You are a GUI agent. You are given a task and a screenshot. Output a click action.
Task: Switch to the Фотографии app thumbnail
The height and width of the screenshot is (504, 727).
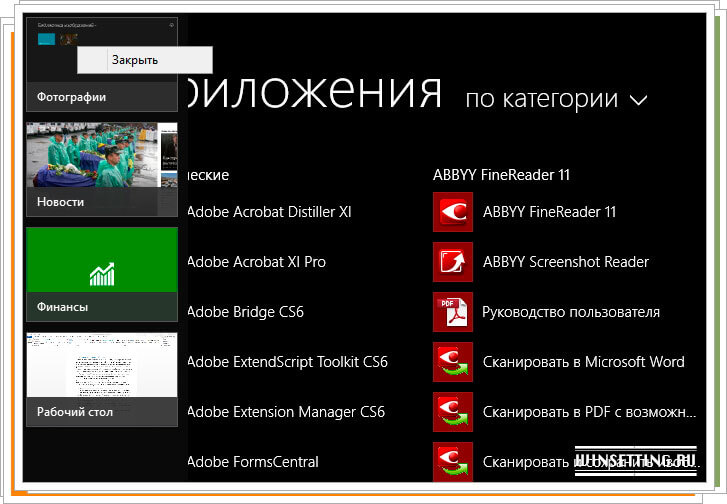[102, 64]
